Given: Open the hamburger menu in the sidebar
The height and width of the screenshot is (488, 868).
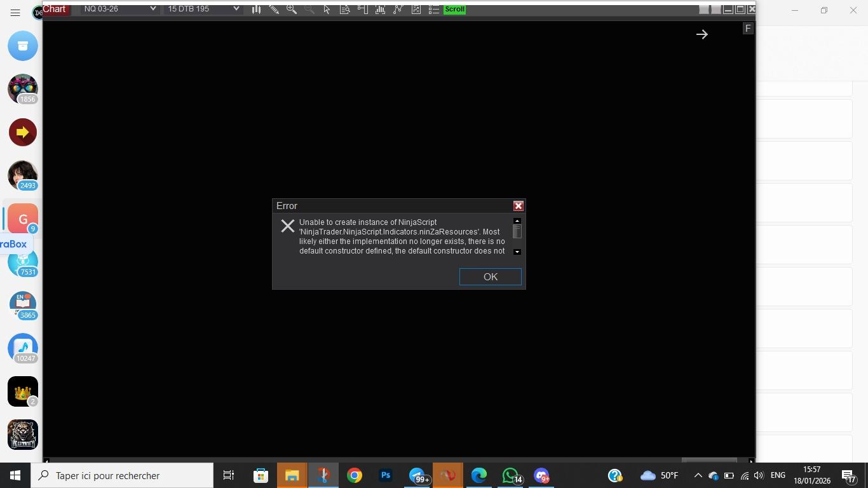Looking at the screenshot, I should 15,13.
